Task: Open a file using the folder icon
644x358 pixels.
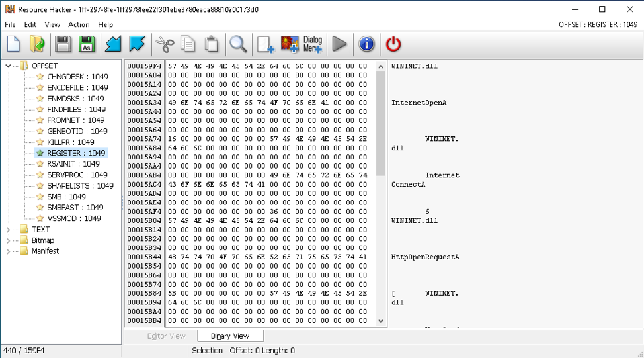Action: (37, 44)
